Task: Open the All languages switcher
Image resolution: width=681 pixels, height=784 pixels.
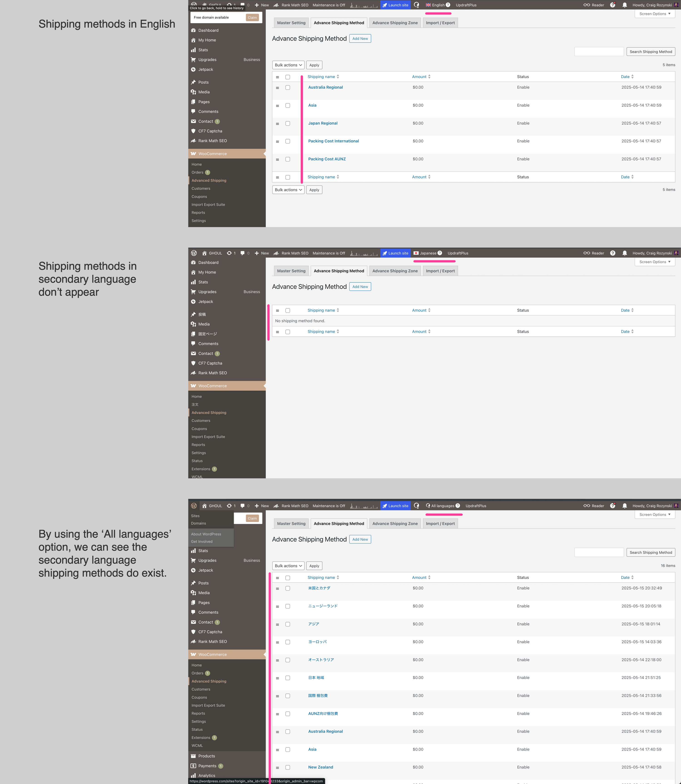Action: coord(442,506)
